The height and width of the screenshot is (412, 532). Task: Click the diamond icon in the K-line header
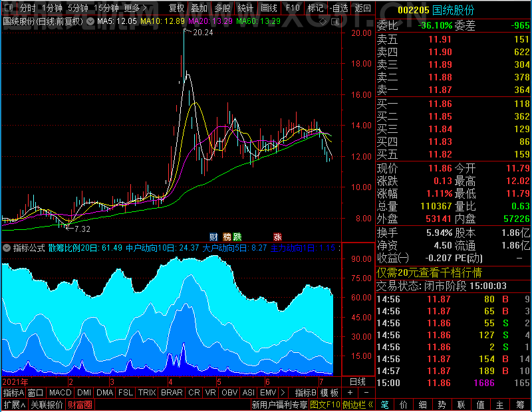pos(323,22)
